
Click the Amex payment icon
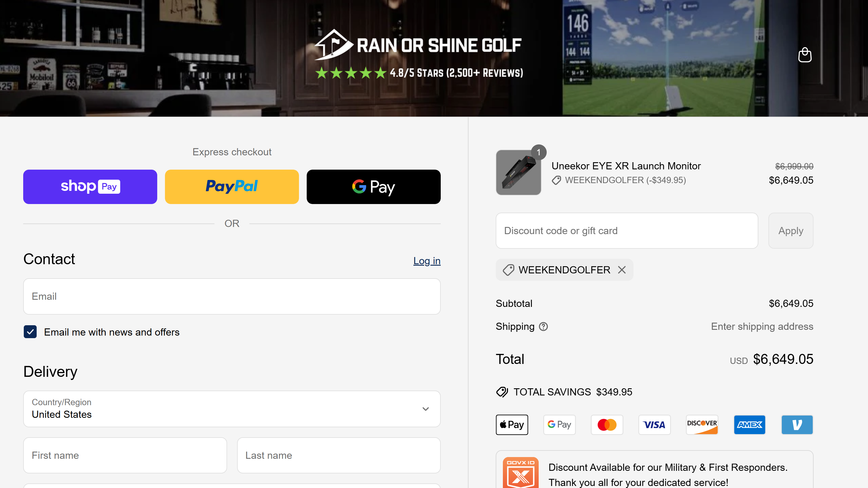click(749, 425)
